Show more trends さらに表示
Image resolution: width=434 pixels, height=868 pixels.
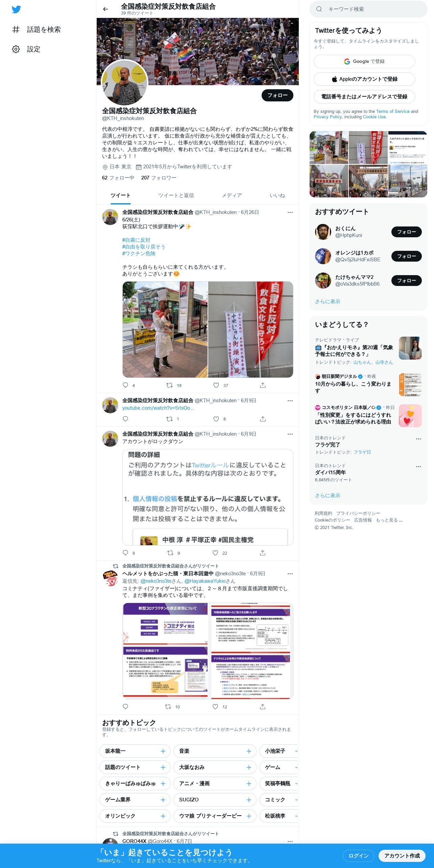tap(328, 496)
